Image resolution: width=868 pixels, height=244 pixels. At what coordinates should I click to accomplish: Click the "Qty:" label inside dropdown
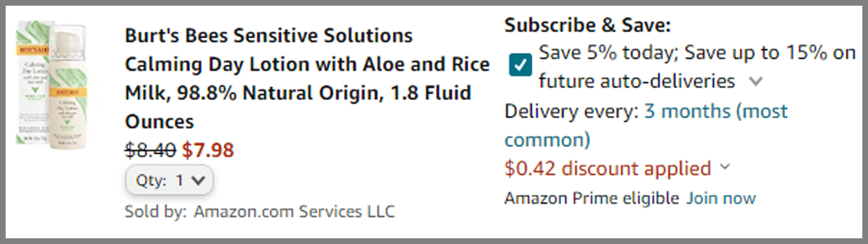click(151, 181)
